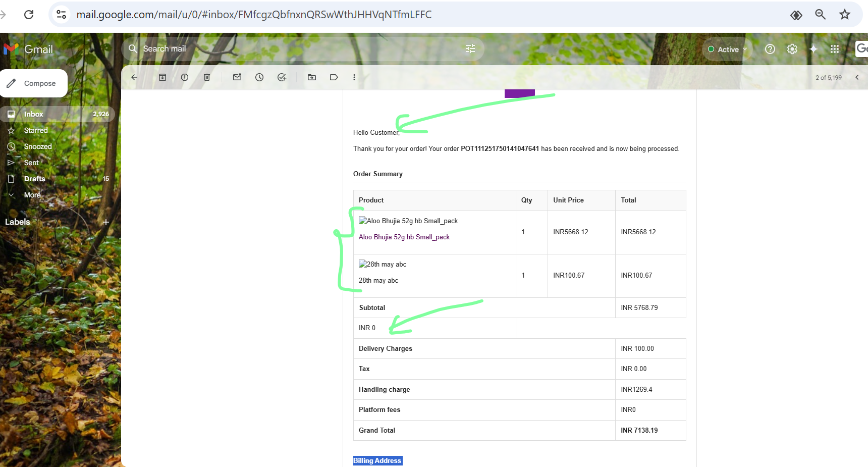Click the 'Hello Customer,' greeting text
The width and height of the screenshot is (868, 467).
point(376,133)
